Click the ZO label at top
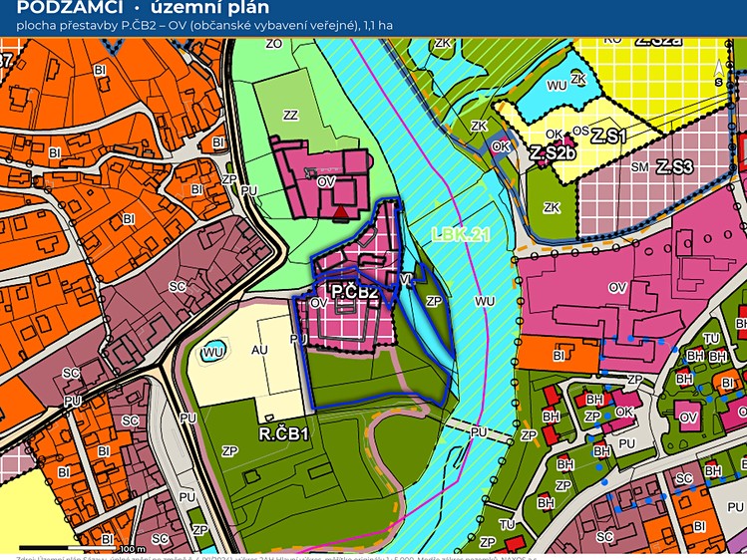Viewport: 747px width, 560px height. [x=274, y=44]
